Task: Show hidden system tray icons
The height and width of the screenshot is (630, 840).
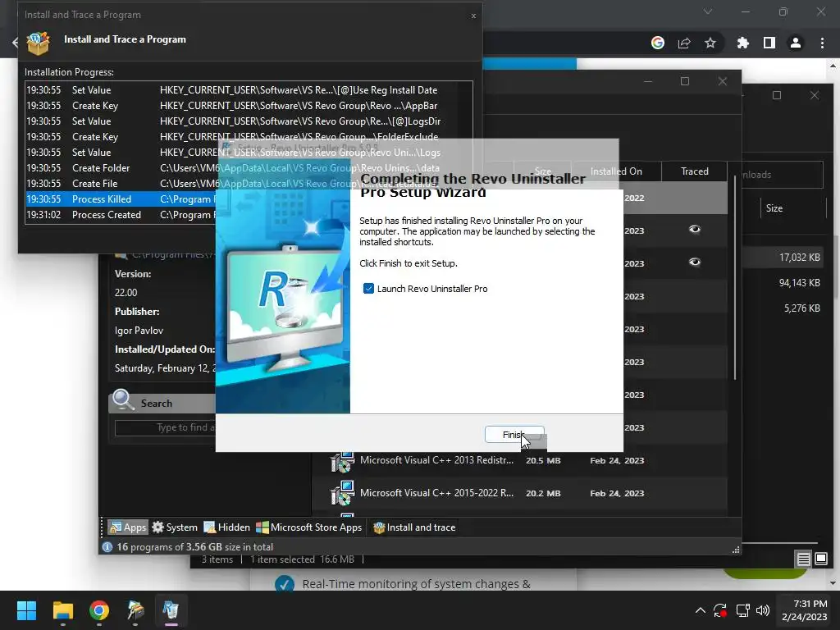Action: 700,610
